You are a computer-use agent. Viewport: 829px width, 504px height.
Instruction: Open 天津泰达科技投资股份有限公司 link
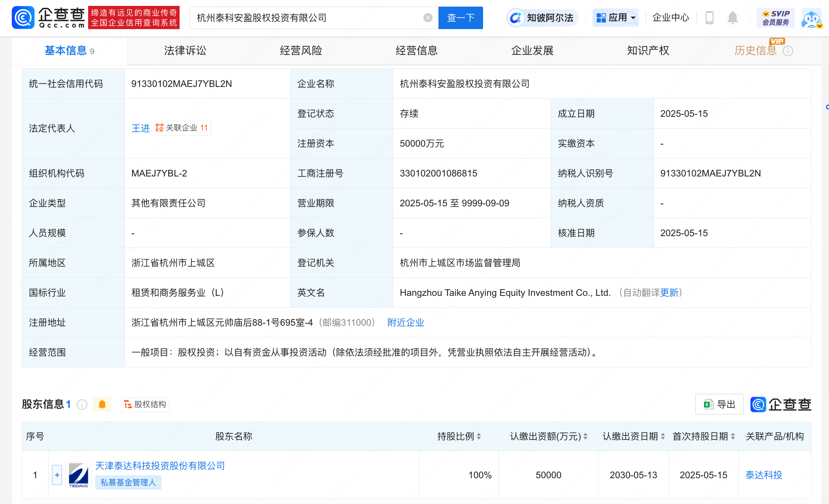(x=160, y=466)
